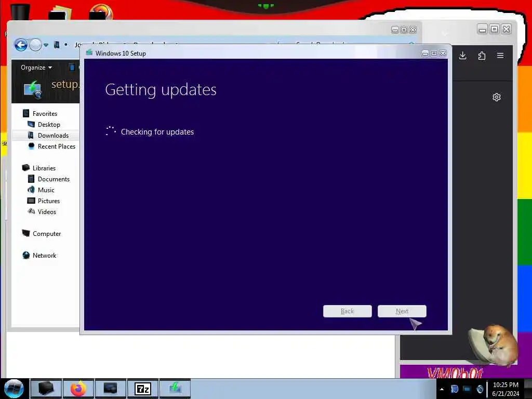This screenshot has height=399, width=532.
Task: Go back using Explorer's blue back arrow
Action: point(21,45)
